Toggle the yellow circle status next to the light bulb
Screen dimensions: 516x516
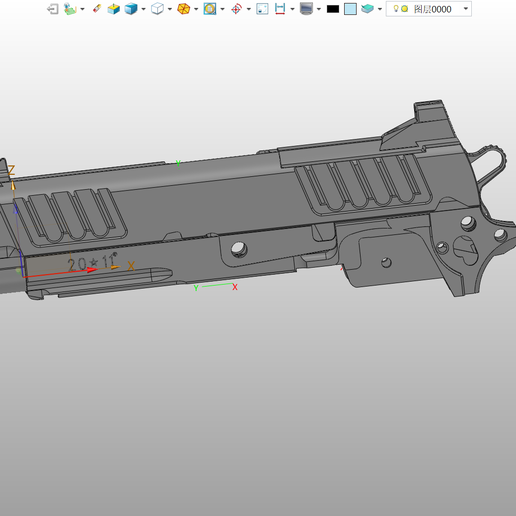coord(404,9)
